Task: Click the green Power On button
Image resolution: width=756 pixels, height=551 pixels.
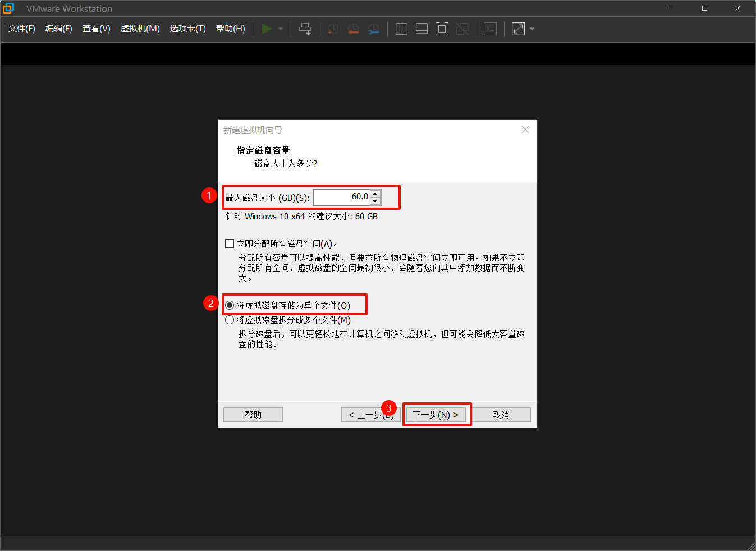Action: (267, 29)
